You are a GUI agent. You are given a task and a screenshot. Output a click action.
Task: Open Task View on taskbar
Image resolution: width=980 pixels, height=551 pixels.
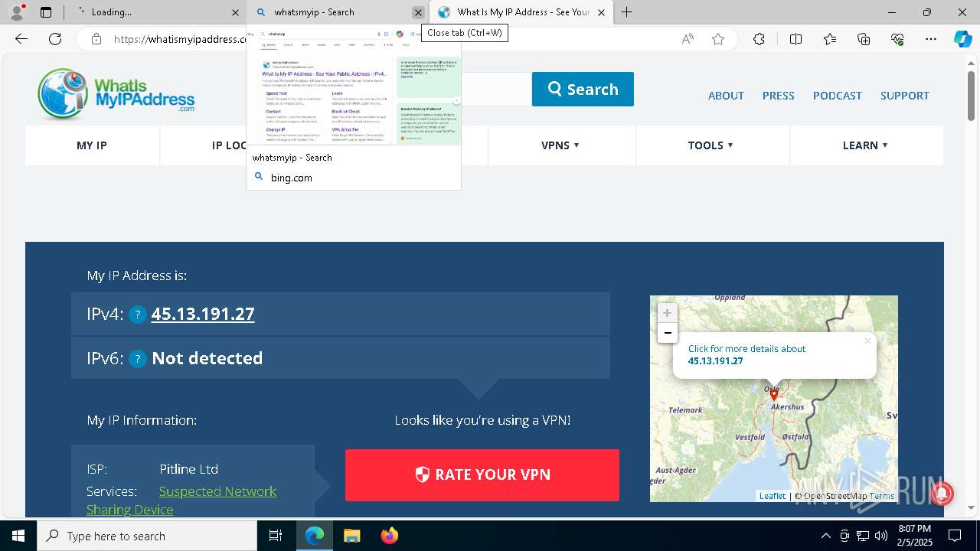pos(276,536)
